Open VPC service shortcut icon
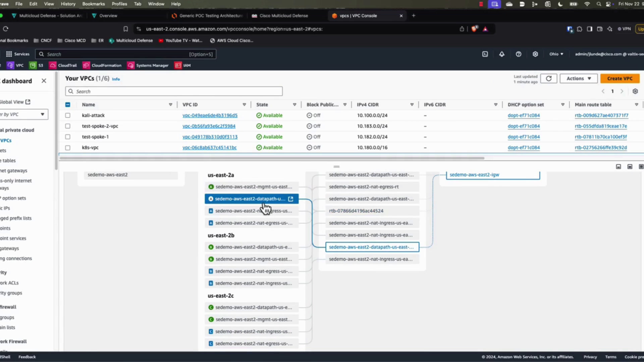 (x=10, y=65)
